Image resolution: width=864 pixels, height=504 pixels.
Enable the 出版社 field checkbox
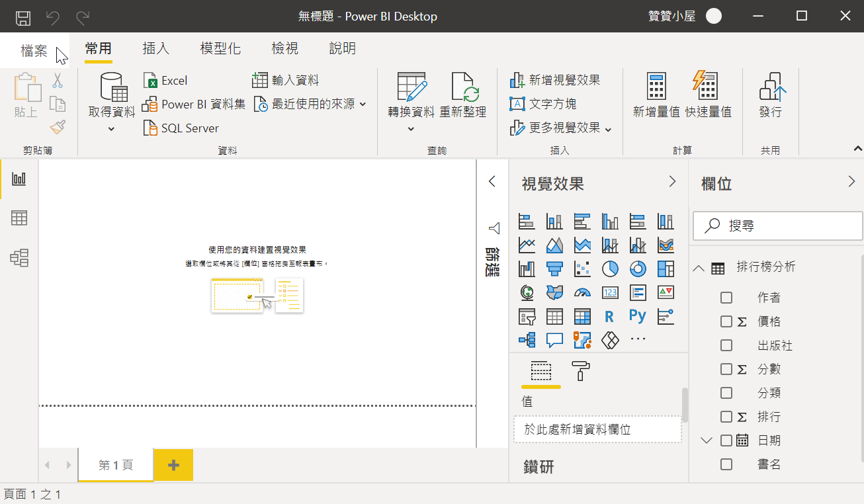coord(726,345)
